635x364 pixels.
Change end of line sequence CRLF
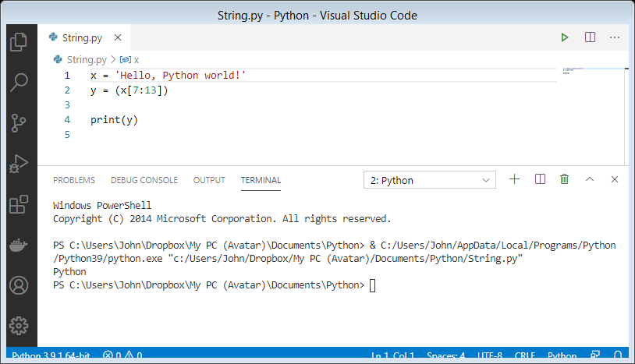[x=525, y=355]
